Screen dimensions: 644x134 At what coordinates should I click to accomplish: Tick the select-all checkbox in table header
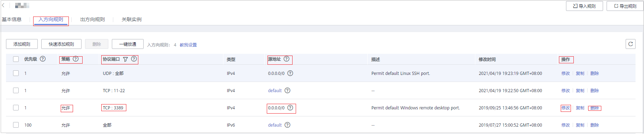pyautogui.click(x=16, y=59)
